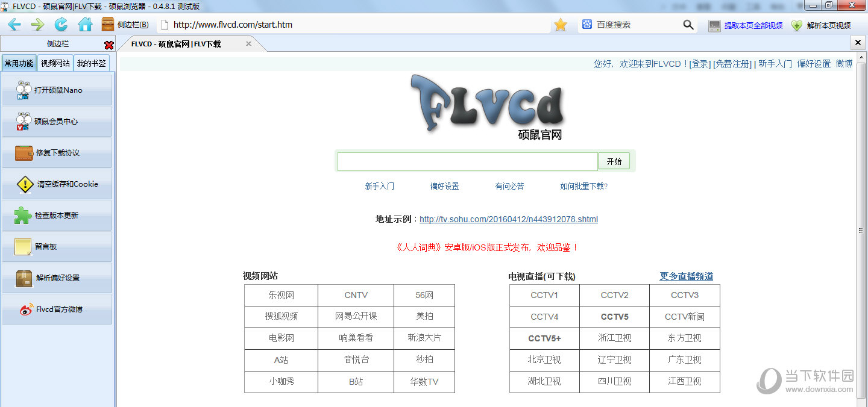The width and height of the screenshot is (868, 407).
Task: Click the X at the tab bar's right end
Action: [859, 43]
